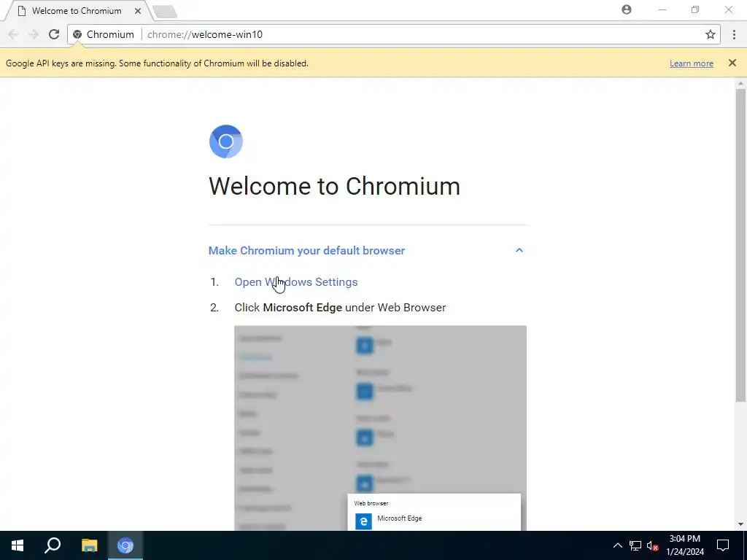
Task: Click the Chromium taskbar icon
Action: 125,545
